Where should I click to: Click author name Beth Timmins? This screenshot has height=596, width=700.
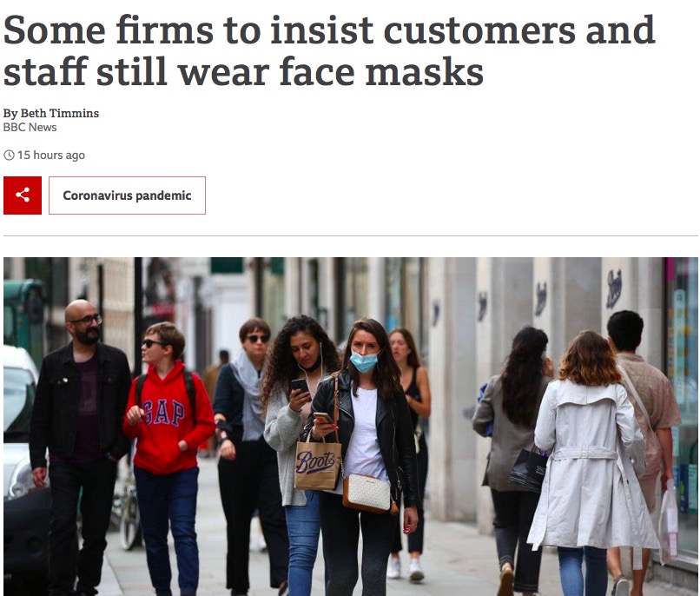click(x=59, y=114)
